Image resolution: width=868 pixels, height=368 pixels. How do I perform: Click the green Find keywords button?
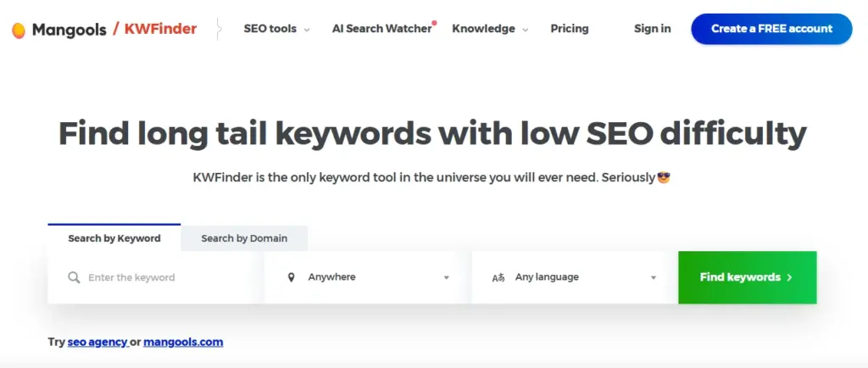[x=746, y=277]
